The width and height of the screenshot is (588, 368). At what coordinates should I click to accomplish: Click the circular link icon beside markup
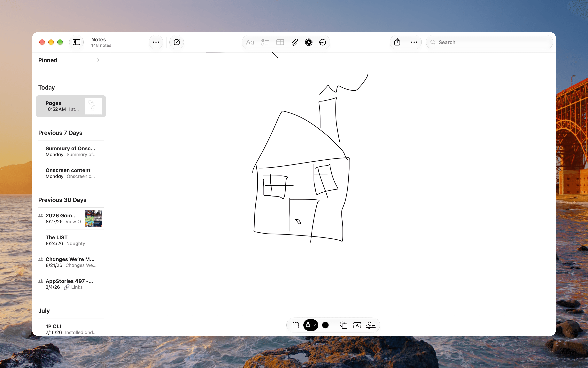pyautogui.click(x=323, y=42)
